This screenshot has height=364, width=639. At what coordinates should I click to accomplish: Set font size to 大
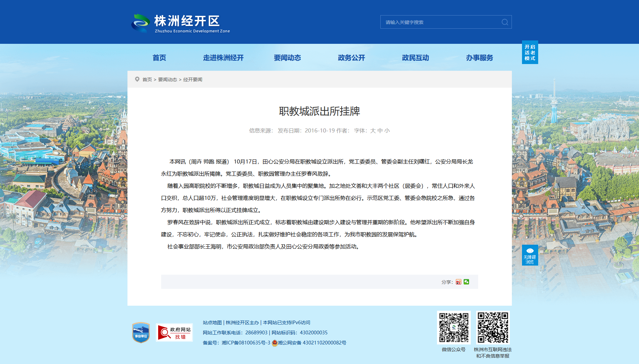point(373,130)
